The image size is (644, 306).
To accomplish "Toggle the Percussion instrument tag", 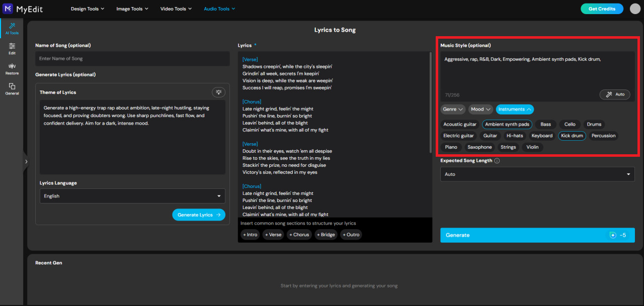I will pos(603,136).
